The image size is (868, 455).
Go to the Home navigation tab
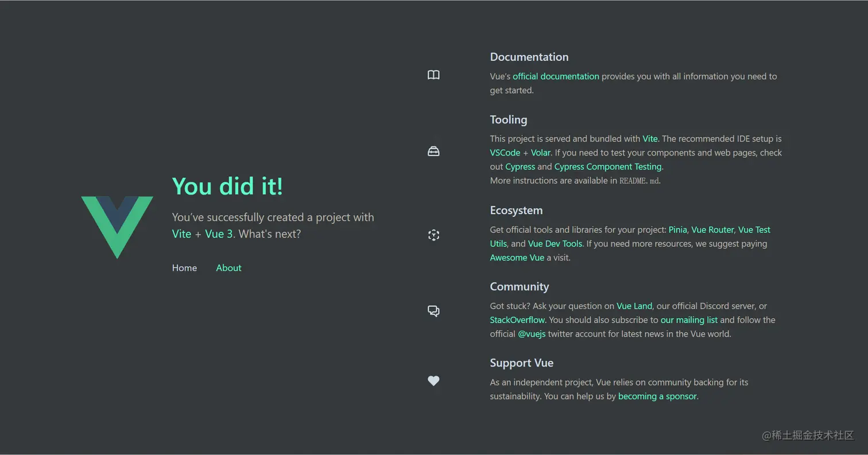click(184, 268)
